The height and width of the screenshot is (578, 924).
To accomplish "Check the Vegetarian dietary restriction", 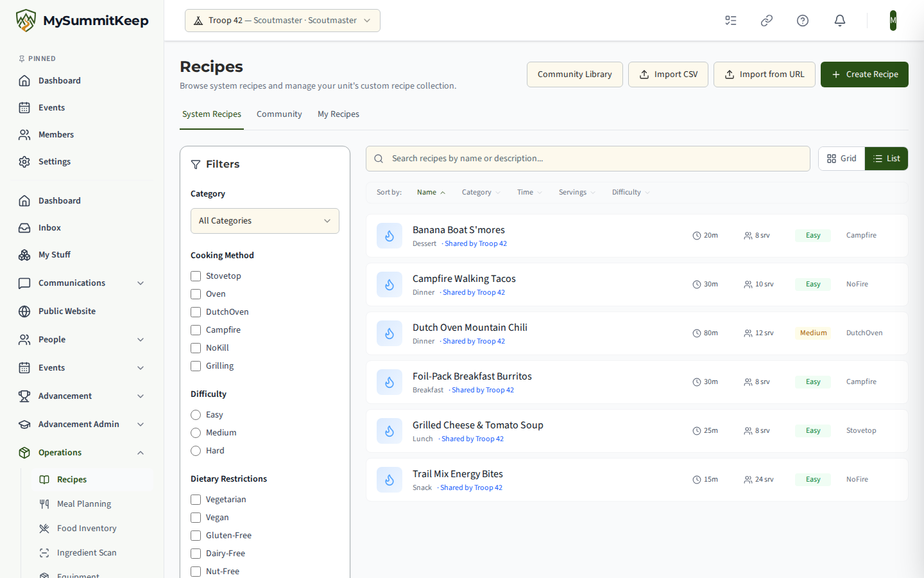I will (x=196, y=500).
